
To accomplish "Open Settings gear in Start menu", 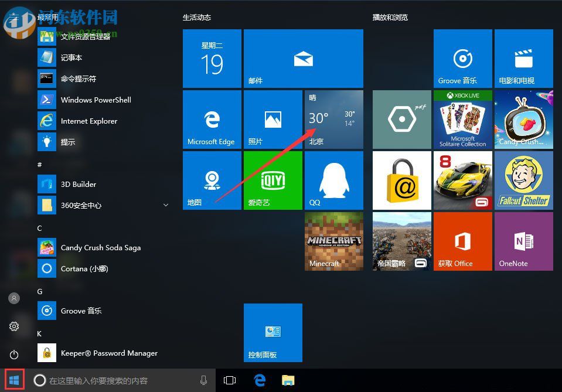I will [x=14, y=326].
